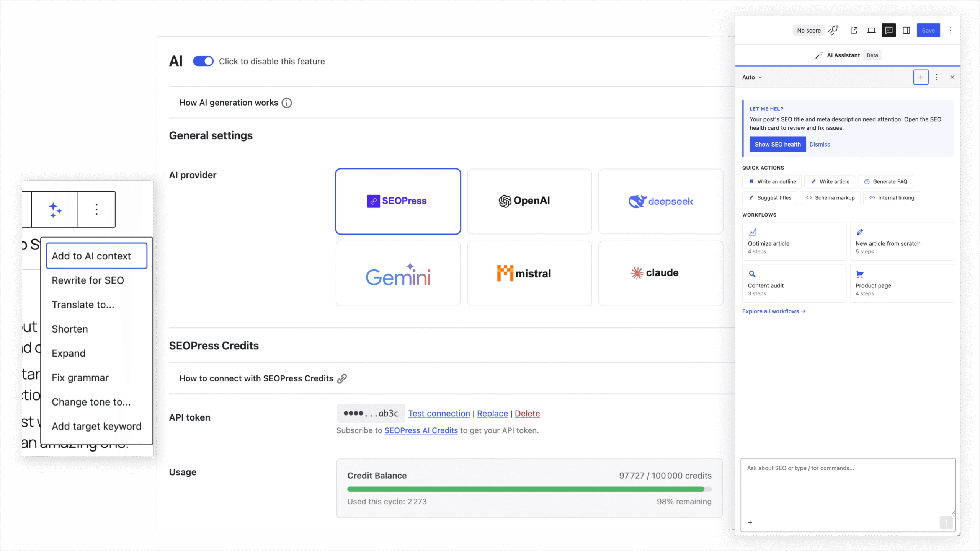The height and width of the screenshot is (551, 980).
Task: Select SEOPress as AI provider
Action: click(398, 201)
